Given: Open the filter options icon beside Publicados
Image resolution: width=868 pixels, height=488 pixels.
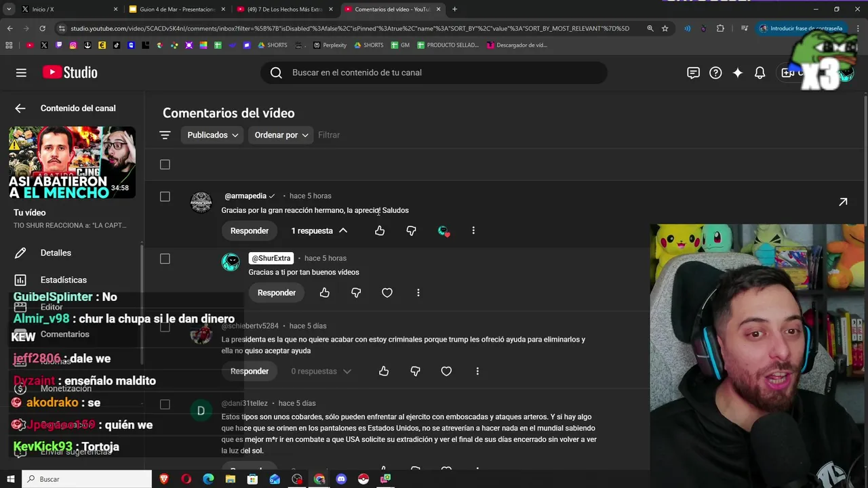Looking at the screenshot, I should pos(165,135).
